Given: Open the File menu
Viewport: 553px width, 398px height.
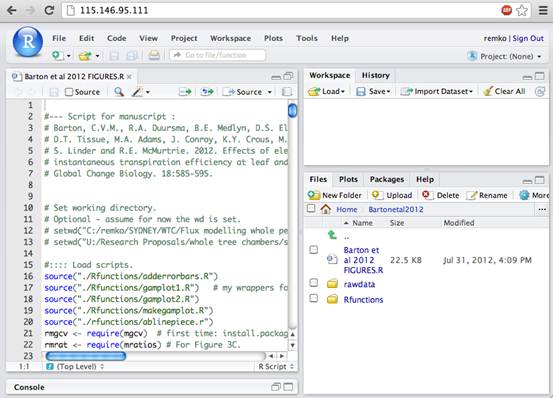Looking at the screenshot, I should [x=59, y=38].
